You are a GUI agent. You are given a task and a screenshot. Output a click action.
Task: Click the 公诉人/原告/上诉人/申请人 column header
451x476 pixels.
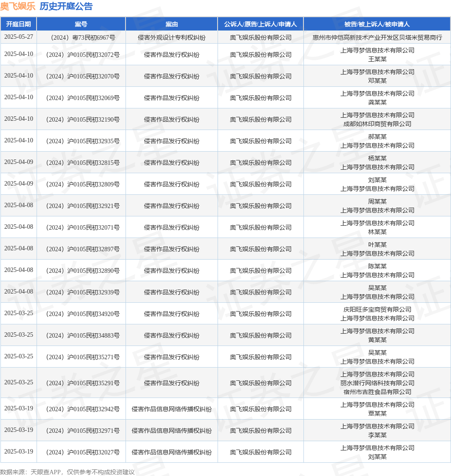[261, 24]
